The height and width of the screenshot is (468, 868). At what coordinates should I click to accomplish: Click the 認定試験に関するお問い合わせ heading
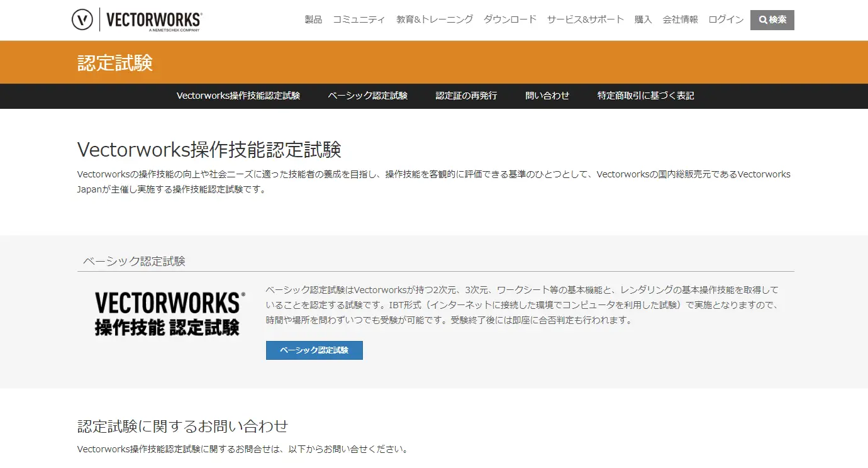coord(183,426)
